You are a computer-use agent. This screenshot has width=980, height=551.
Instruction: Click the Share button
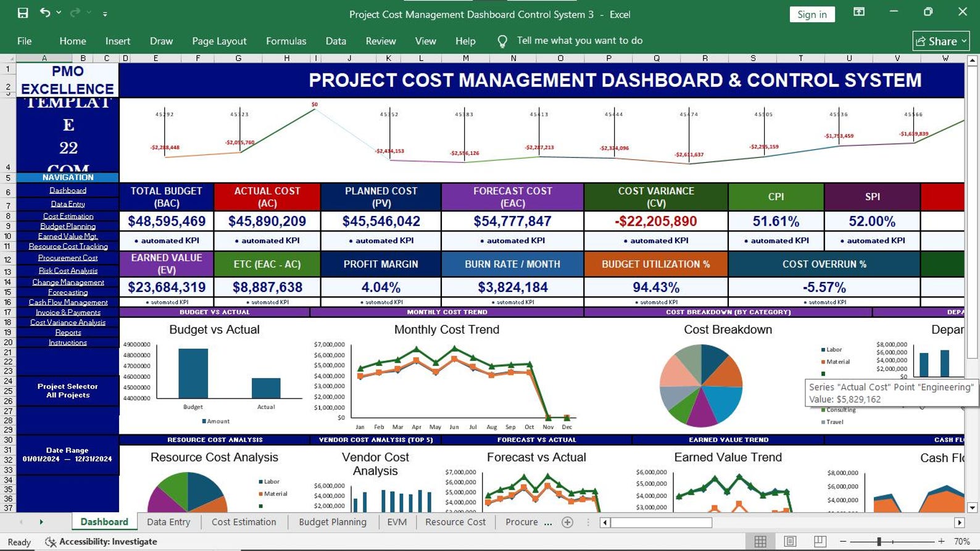pos(941,41)
